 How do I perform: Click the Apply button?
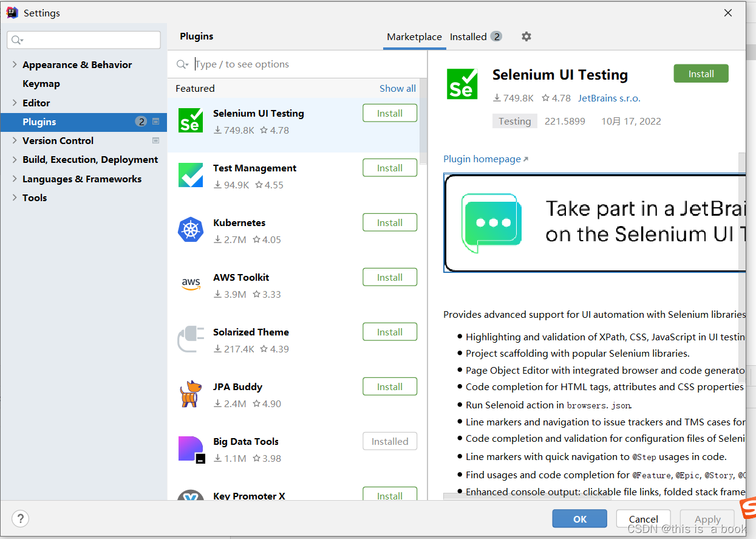(707, 518)
